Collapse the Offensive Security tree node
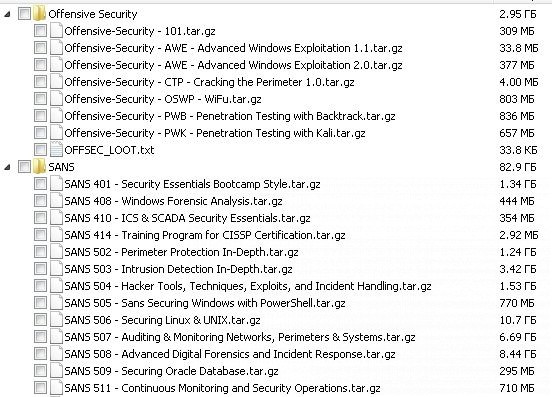This screenshot has width=552, height=397. click(7, 14)
